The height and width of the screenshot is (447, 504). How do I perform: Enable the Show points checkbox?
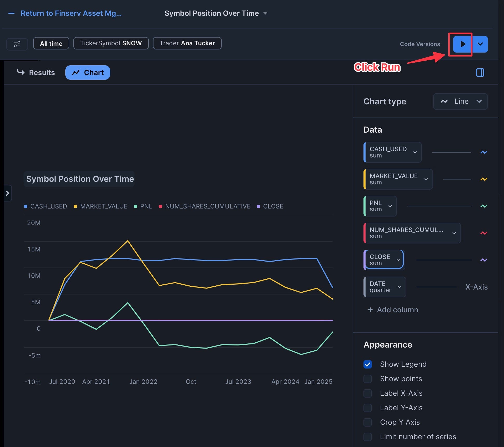click(x=368, y=379)
